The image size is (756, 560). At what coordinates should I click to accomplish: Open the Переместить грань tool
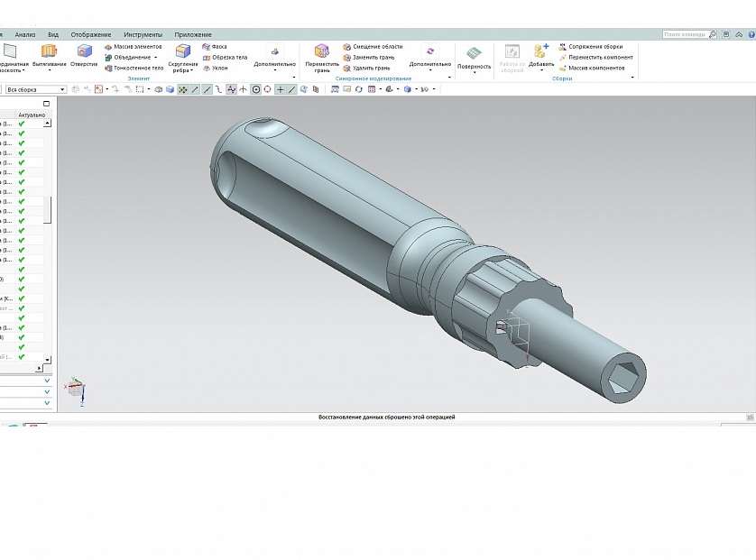[x=321, y=51]
